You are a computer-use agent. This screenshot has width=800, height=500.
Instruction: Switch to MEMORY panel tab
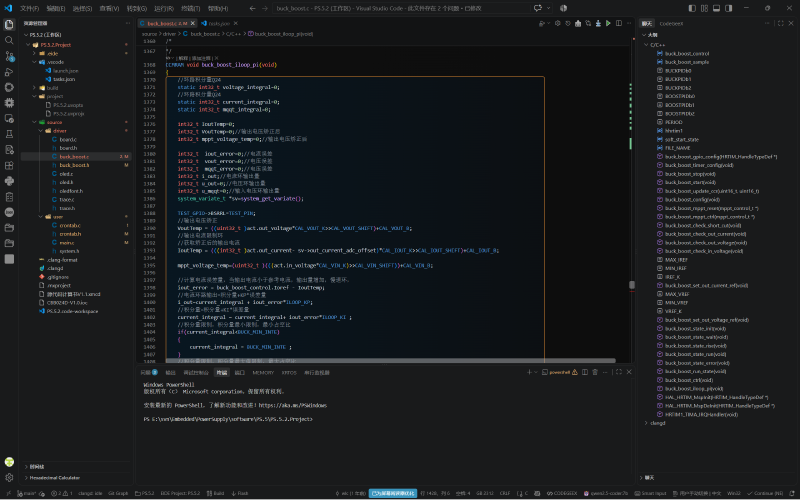click(x=263, y=372)
